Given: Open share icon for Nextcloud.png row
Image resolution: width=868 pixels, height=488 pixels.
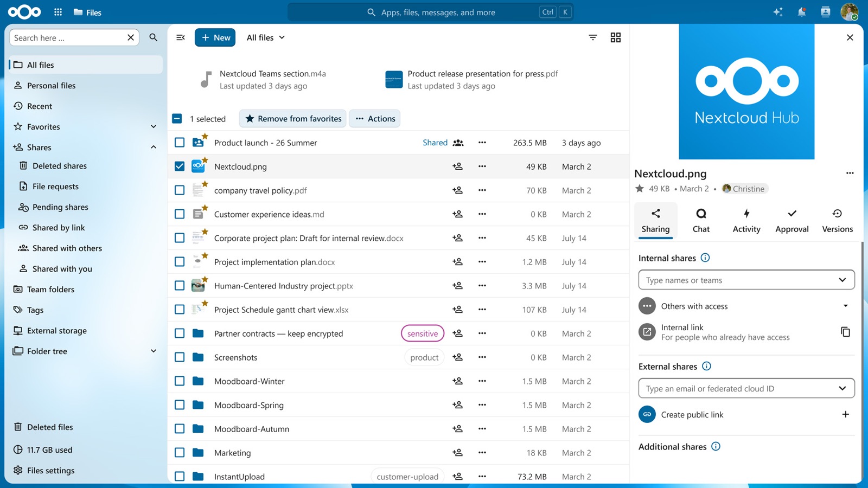Looking at the screenshot, I should pyautogui.click(x=458, y=166).
